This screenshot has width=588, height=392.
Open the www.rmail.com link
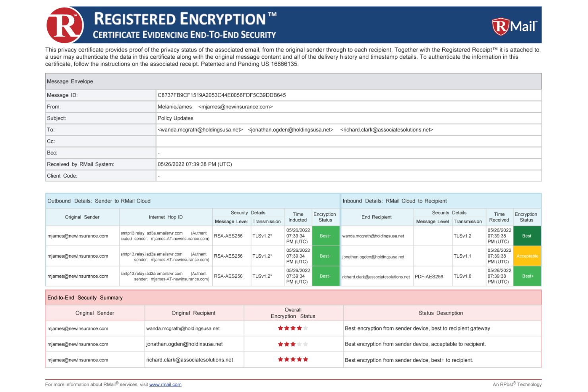(165, 384)
